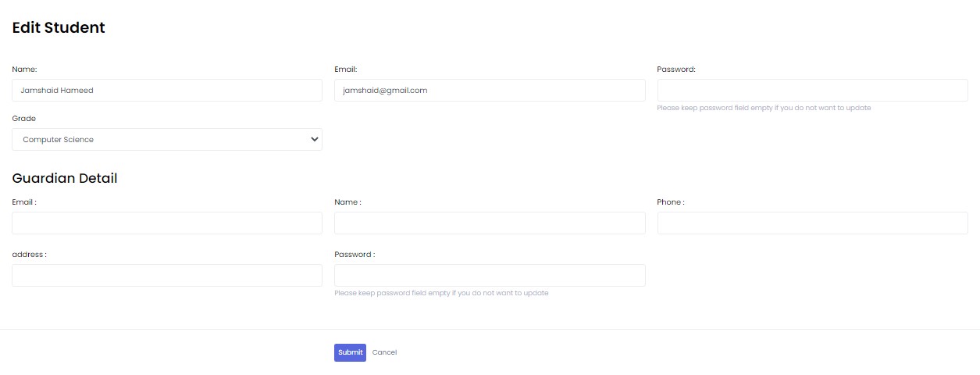Click the Guardian Name input field
This screenshot has width=980, height=375.
490,223
